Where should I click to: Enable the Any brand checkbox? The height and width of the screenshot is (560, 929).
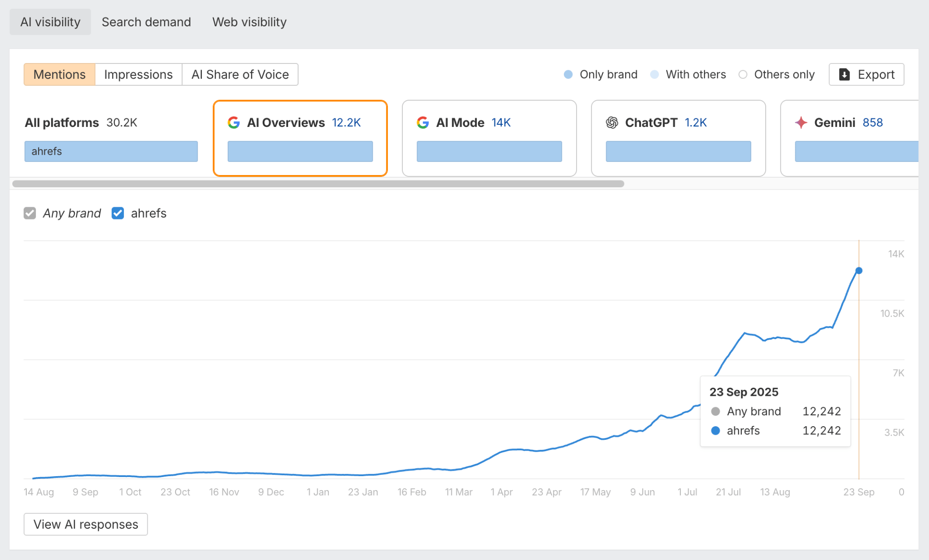tap(29, 213)
